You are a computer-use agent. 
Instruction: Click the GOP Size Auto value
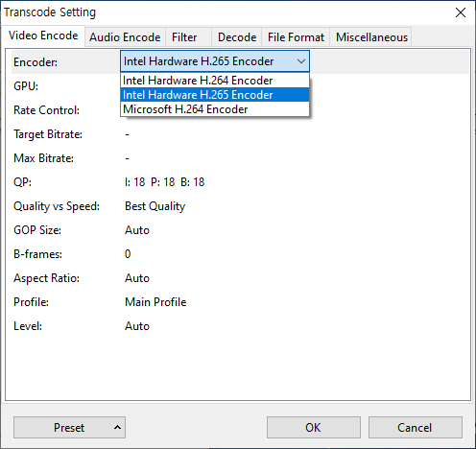[137, 230]
